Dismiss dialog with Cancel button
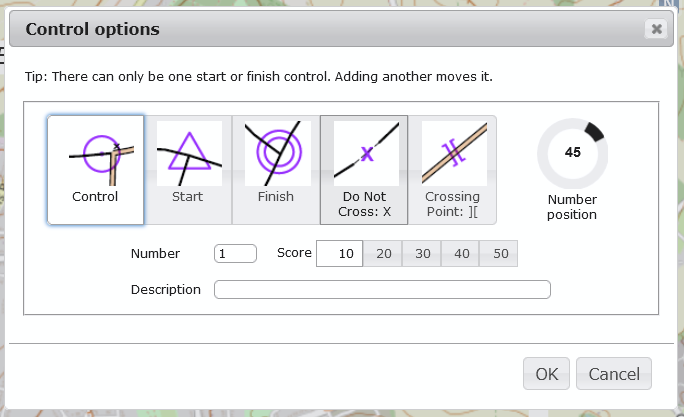This screenshot has width=684, height=417. click(614, 374)
